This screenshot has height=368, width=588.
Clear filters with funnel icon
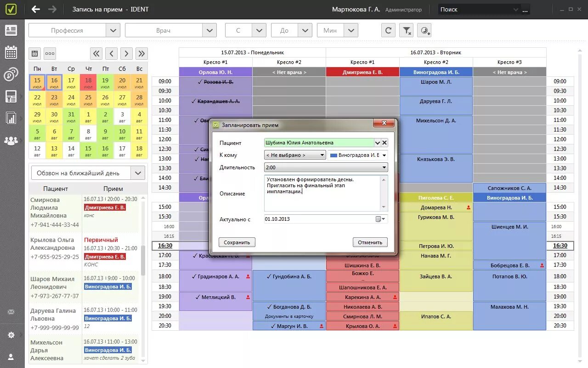click(x=407, y=30)
